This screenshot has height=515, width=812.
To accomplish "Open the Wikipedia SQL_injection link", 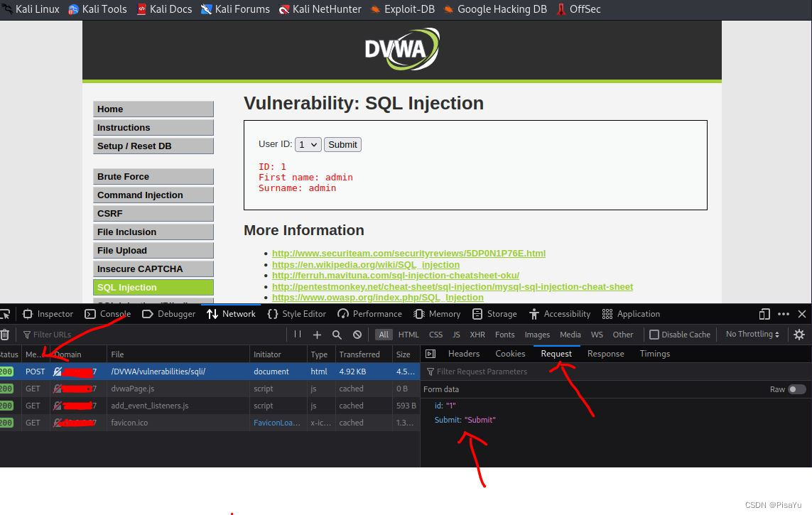I will [366, 264].
